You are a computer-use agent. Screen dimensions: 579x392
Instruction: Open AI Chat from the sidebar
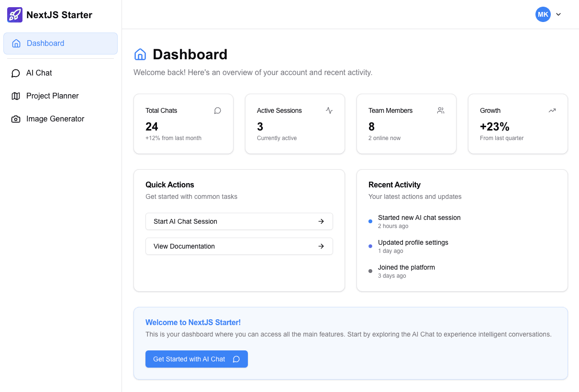38,73
